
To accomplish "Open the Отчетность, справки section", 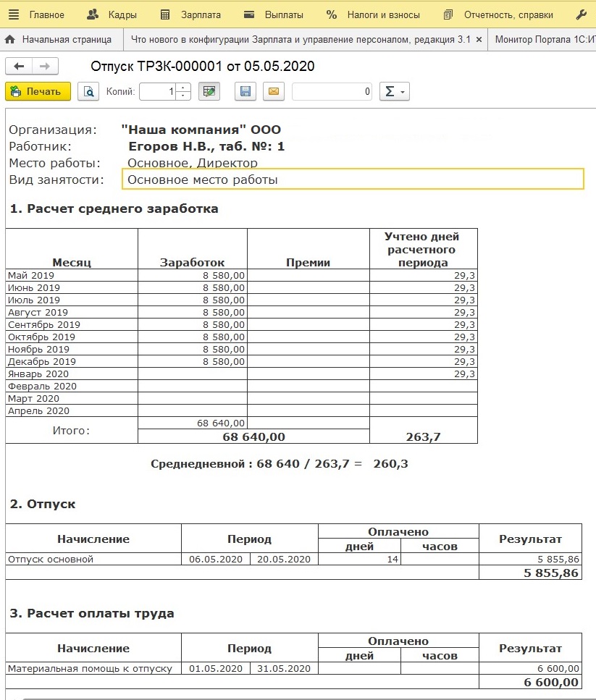I will pyautogui.click(x=508, y=14).
